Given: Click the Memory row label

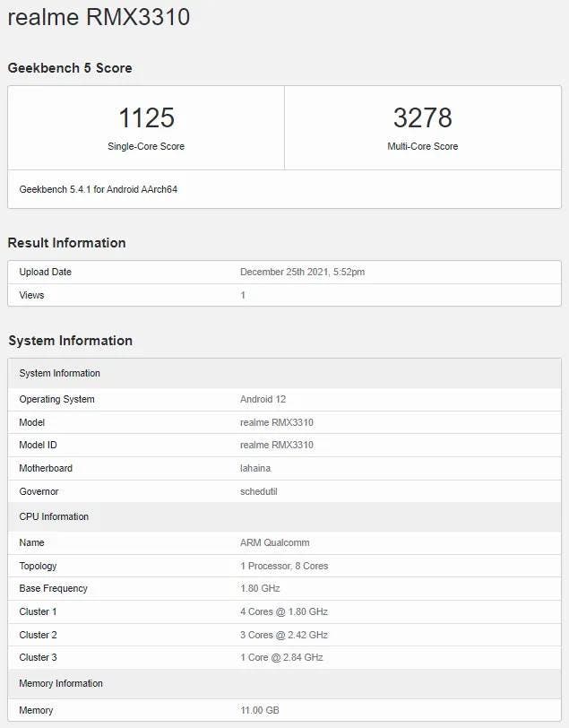Looking at the screenshot, I should [36, 710].
